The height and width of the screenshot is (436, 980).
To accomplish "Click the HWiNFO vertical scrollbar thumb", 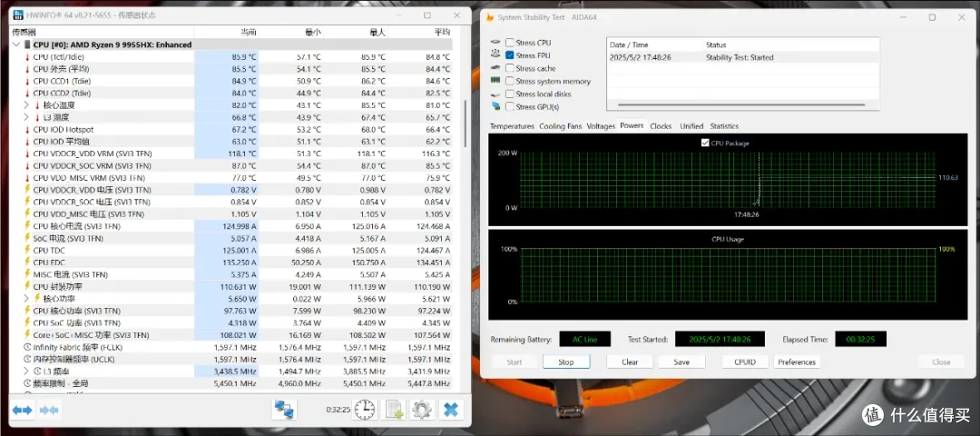I will tap(465, 124).
